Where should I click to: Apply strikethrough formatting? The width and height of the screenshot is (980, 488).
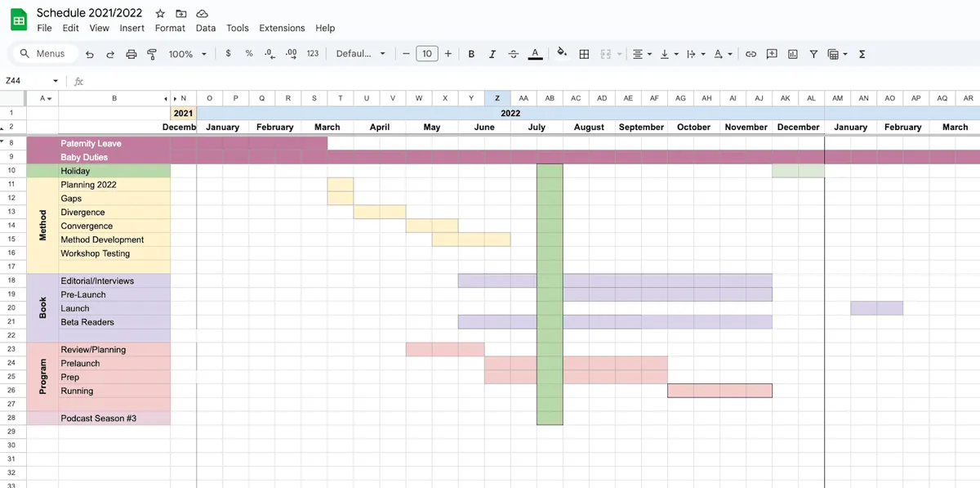(x=513, y=54)
